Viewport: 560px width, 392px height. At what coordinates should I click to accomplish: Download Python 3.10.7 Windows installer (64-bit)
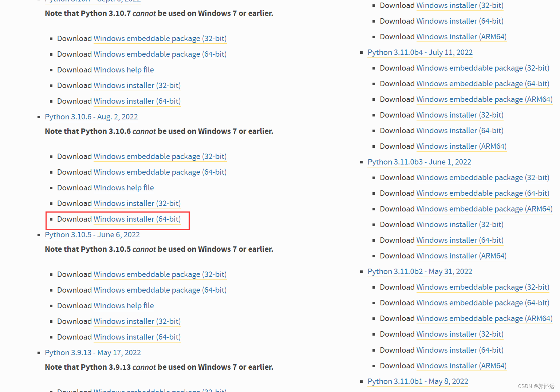(x=137, y=101)
